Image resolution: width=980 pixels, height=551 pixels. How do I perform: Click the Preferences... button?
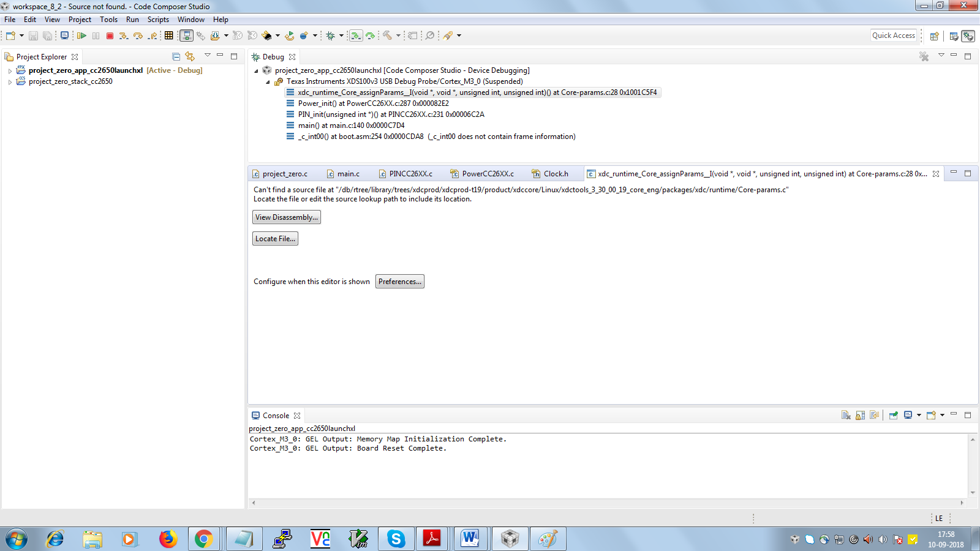(400, 282)
